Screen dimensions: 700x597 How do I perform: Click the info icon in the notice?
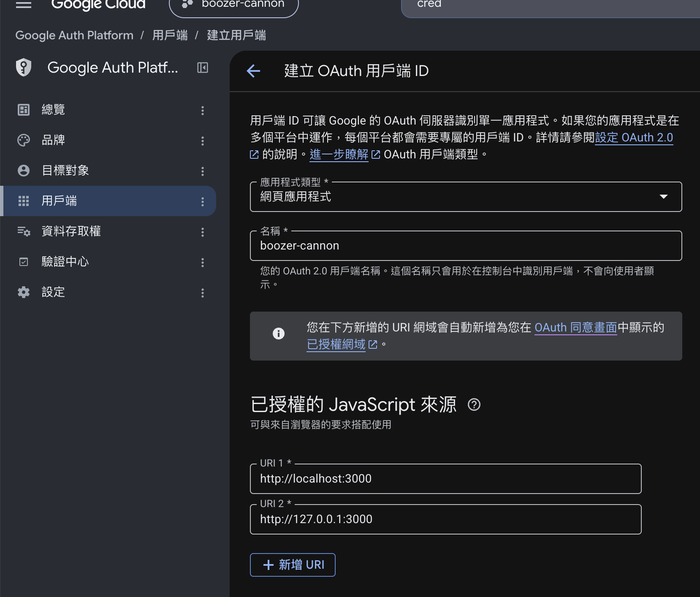click(279, 334)
